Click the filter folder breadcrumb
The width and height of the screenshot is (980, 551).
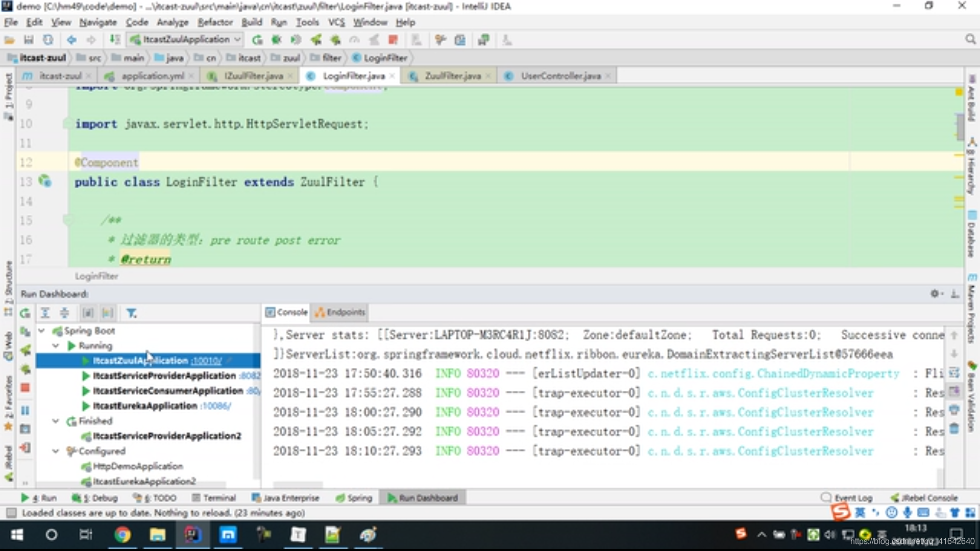pos(327,58)
